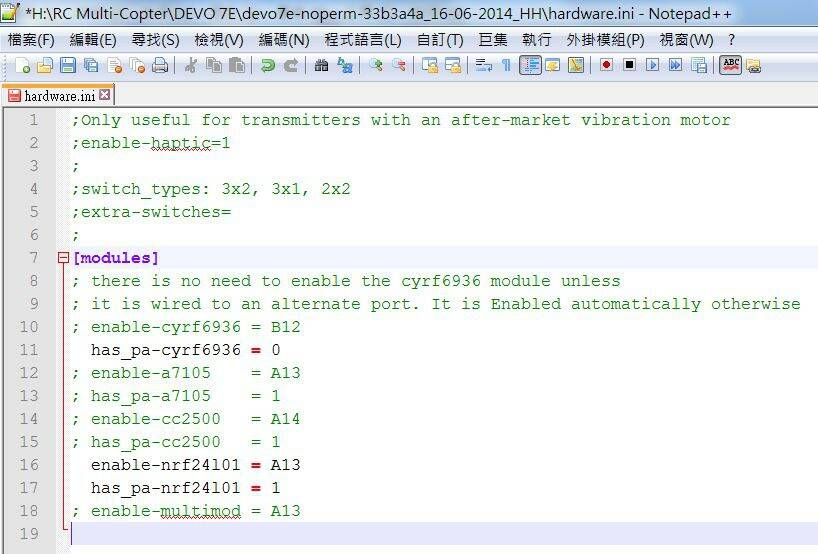818x554 pixels.
Task: Open the 編碼(N) menu
Action: point(284,40)
